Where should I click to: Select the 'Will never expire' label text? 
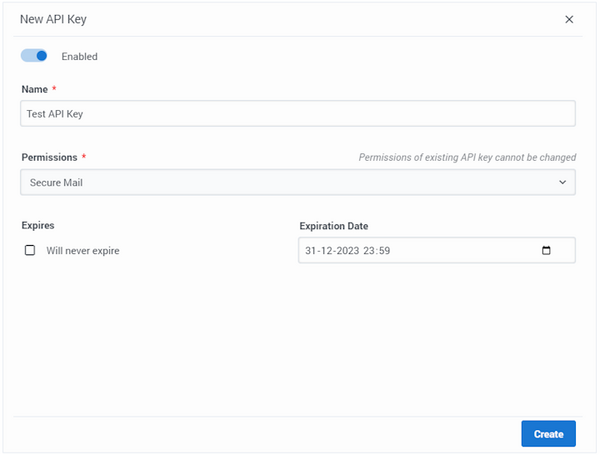click(x=83, y=251)
